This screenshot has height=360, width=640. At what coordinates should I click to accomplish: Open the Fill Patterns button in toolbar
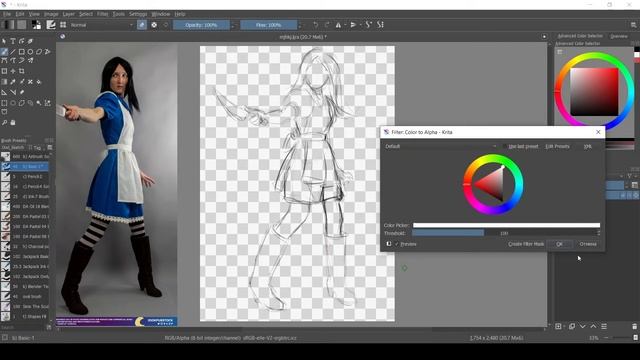pyautogui.click(x=22, y=25)
